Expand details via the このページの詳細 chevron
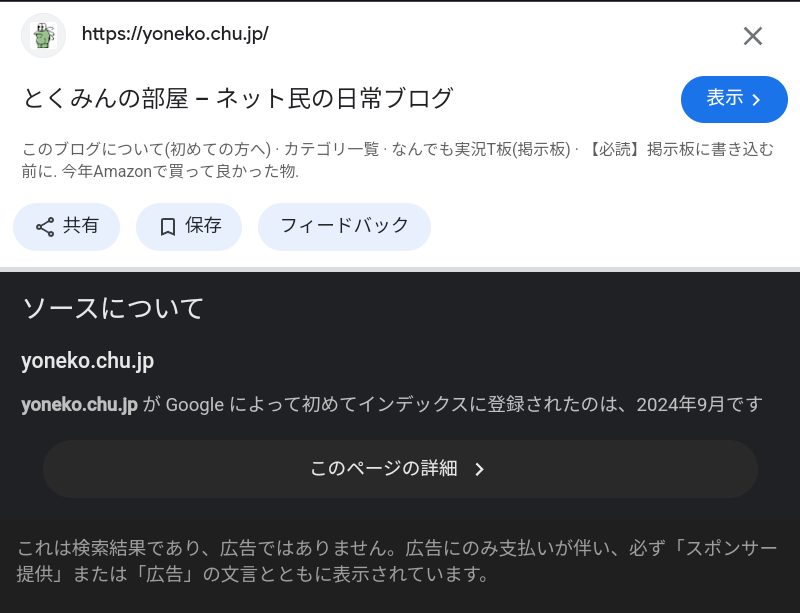 [479, 469]
